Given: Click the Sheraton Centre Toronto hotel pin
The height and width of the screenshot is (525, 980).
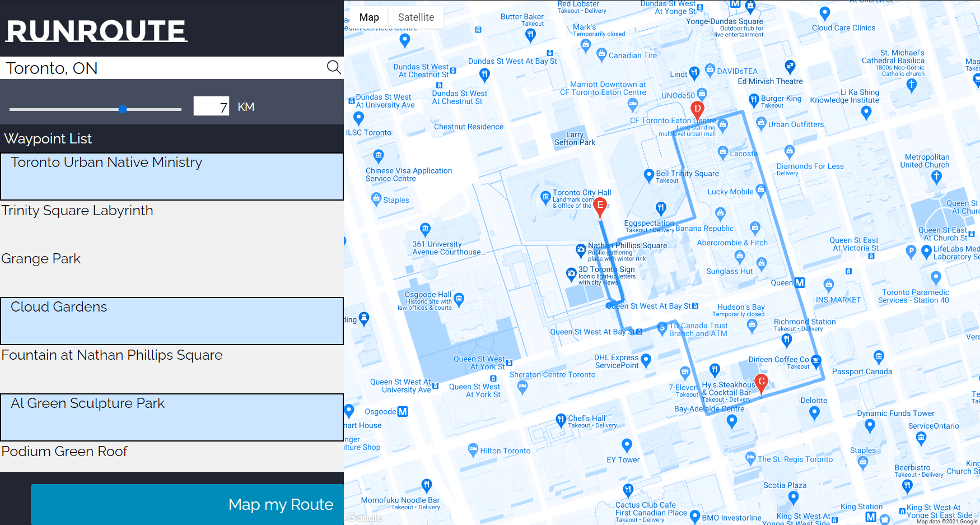Looking at the screenshot, I should [x=522, y=387].
